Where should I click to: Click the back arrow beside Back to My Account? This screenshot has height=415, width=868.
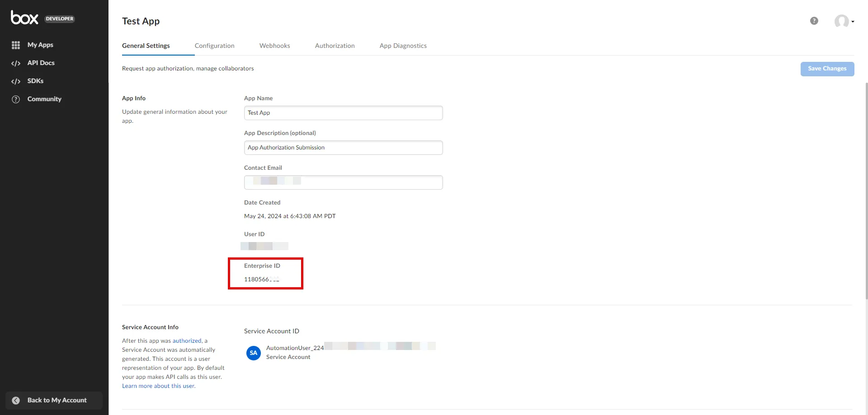pyautogui.click(x=16, y=400)
